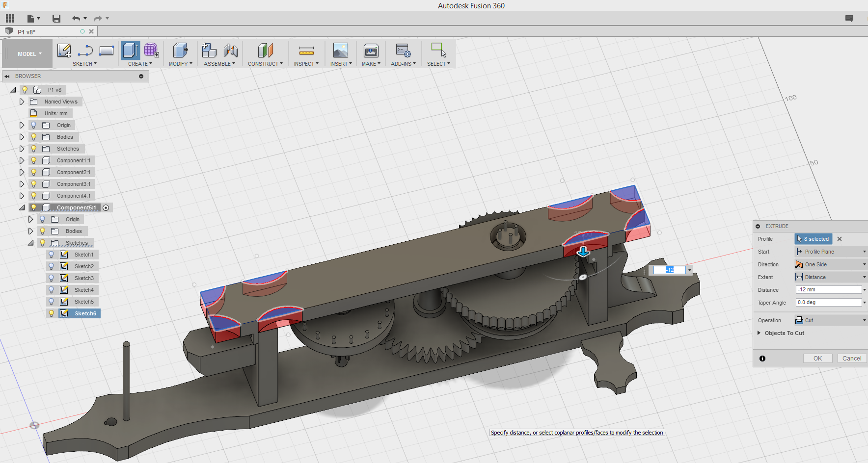868x463 pixels.
Task: Toggle visibility bulb of Component4:1
Action: [x=34, y=196]
